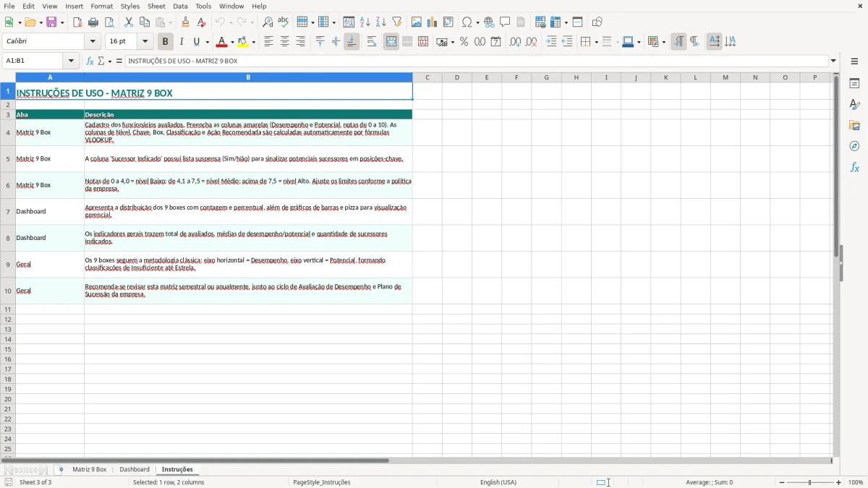Insert a chart using toolbar icon
Viewport: 868px width, 488px height.
(433, 22)
